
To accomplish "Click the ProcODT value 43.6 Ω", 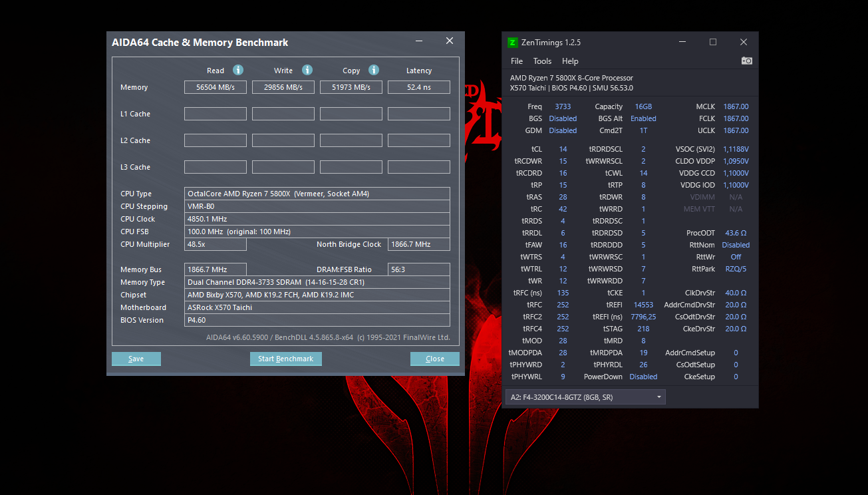I will click(x=736, y=233).
